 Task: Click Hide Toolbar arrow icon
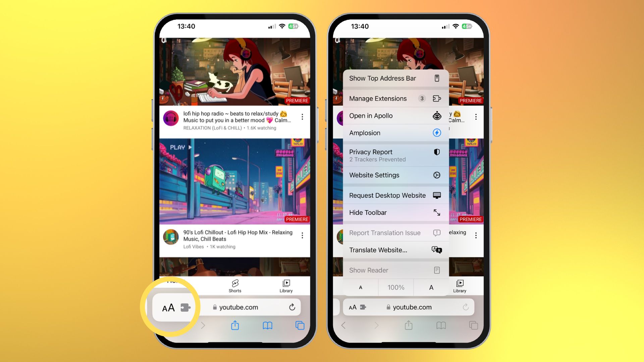[437, 212]
